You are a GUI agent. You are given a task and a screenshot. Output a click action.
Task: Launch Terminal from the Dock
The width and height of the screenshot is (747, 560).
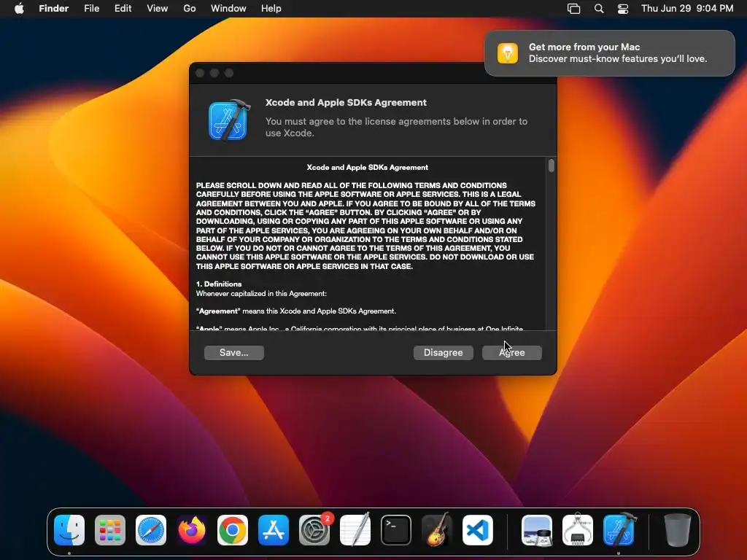[396, 530]
